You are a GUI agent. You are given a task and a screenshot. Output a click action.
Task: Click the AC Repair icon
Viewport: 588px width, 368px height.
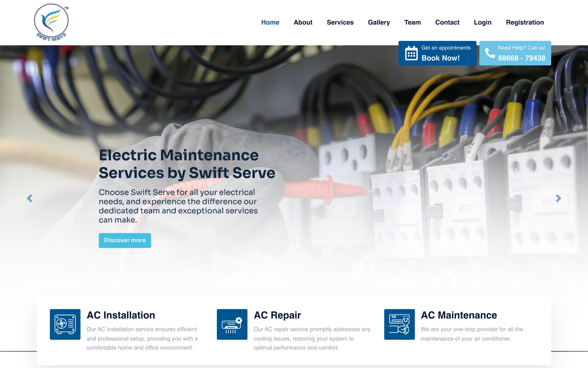coord(232,324)
